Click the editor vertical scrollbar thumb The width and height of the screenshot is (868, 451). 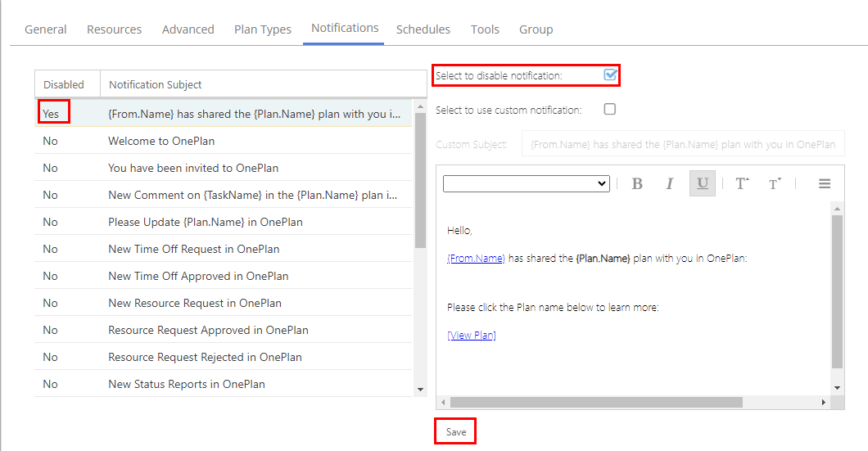(x=837, y=291)
